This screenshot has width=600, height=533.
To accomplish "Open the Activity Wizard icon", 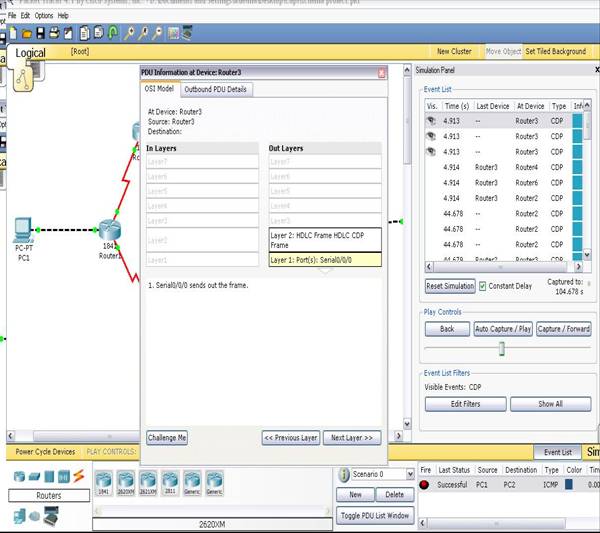I will [x=68, y=34].
